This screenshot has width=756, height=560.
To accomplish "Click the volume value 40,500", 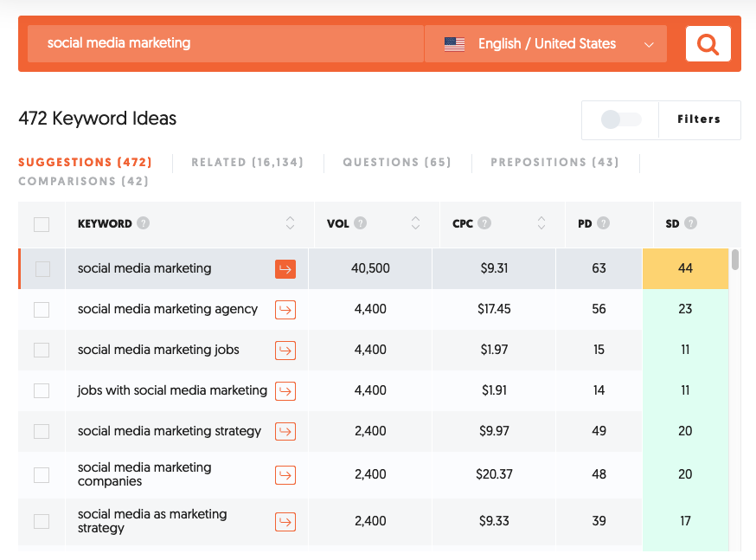I will point(370,268).
